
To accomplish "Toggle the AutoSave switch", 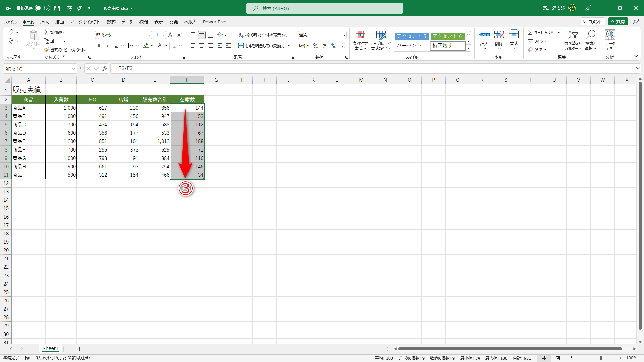I will point(43,8).
